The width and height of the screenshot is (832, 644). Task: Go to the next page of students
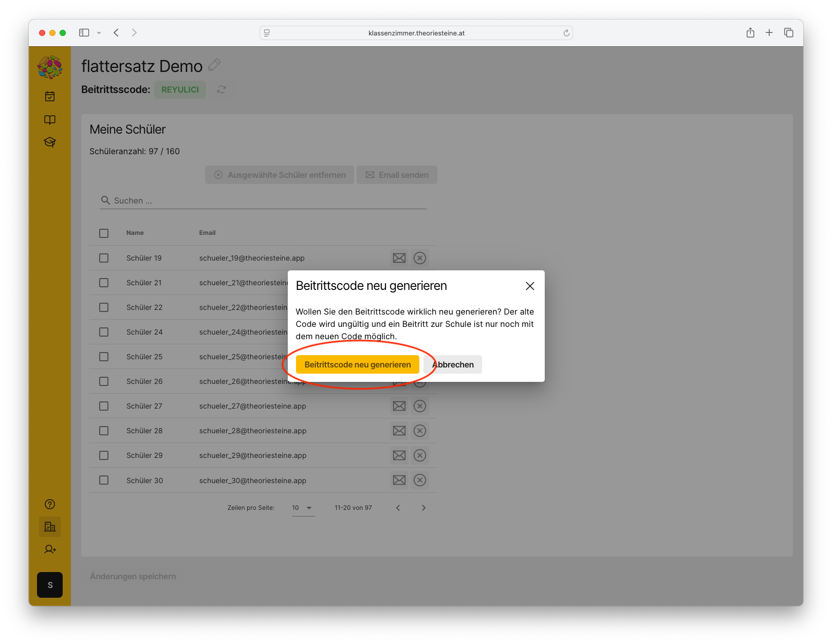tap(423, 508)
